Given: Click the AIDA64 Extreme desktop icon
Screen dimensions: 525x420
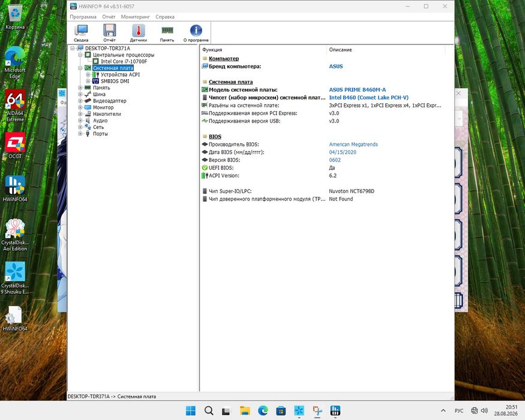Looking at the screenshot, I should pyautogui.click(x=15, y=106).
